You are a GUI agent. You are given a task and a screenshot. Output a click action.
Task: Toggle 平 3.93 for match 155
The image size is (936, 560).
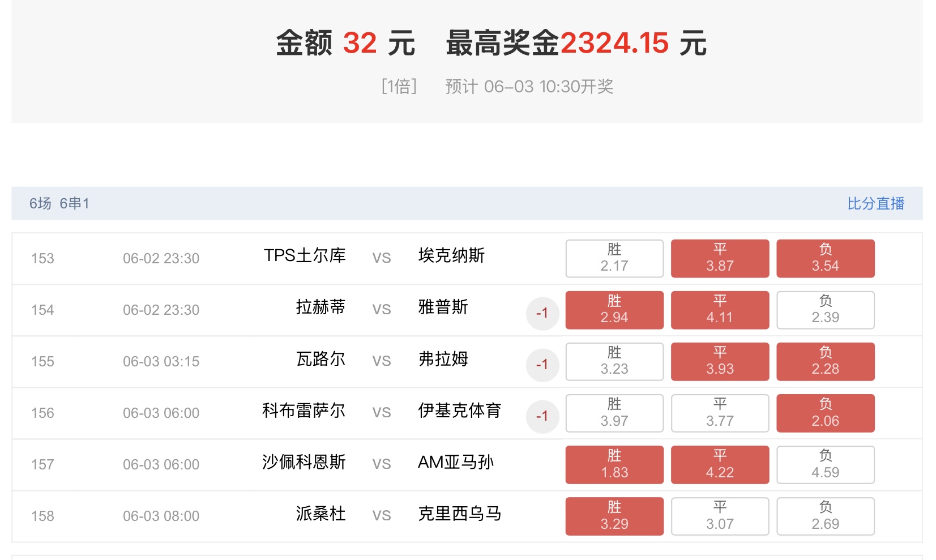tap(720, 361)
